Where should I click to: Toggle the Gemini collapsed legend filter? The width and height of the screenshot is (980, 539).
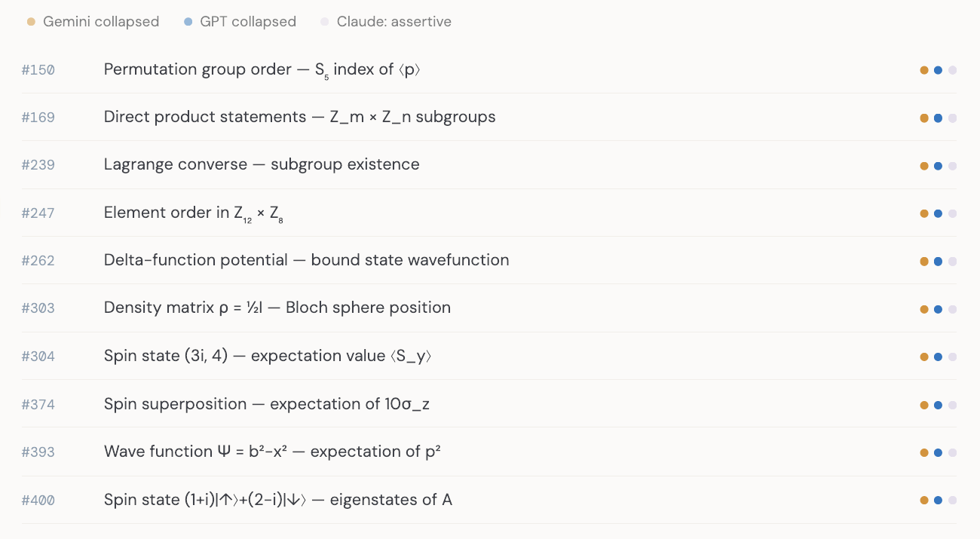(x=93, y=22)
